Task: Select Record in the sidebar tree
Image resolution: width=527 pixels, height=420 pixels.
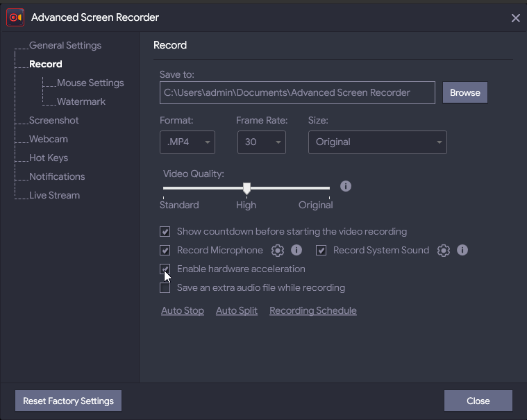Action: coord(46,64)
